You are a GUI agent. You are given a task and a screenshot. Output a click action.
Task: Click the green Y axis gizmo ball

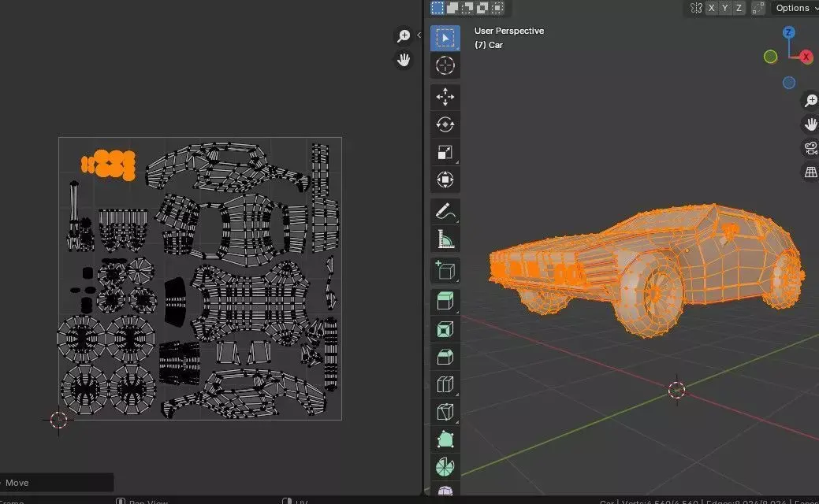pos(770,57)
